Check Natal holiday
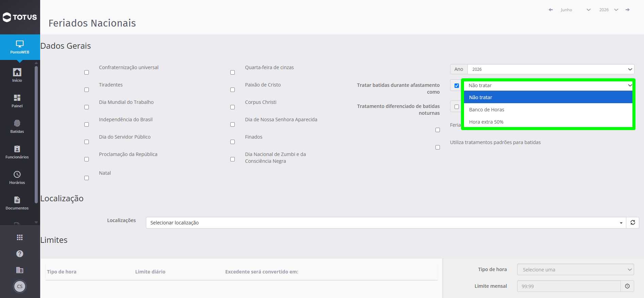Viewport: 644px width, 298px height. pyautogui.click(x=86, y=178)
